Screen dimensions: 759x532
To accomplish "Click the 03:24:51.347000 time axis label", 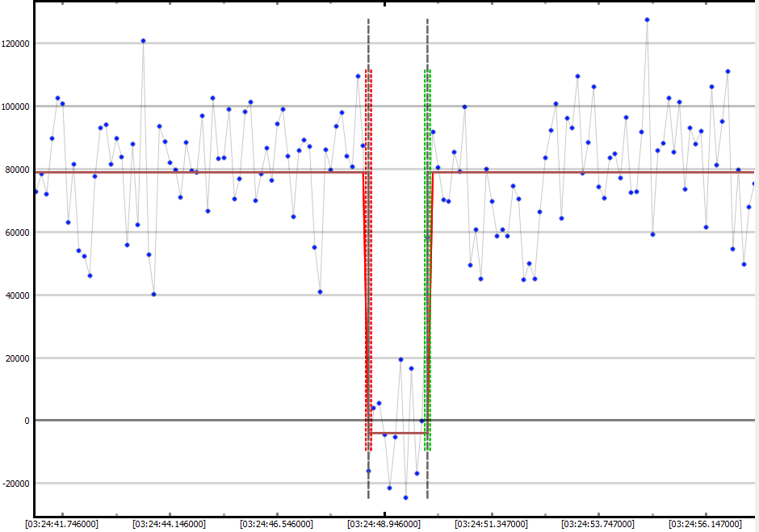I will pos(491,524).
